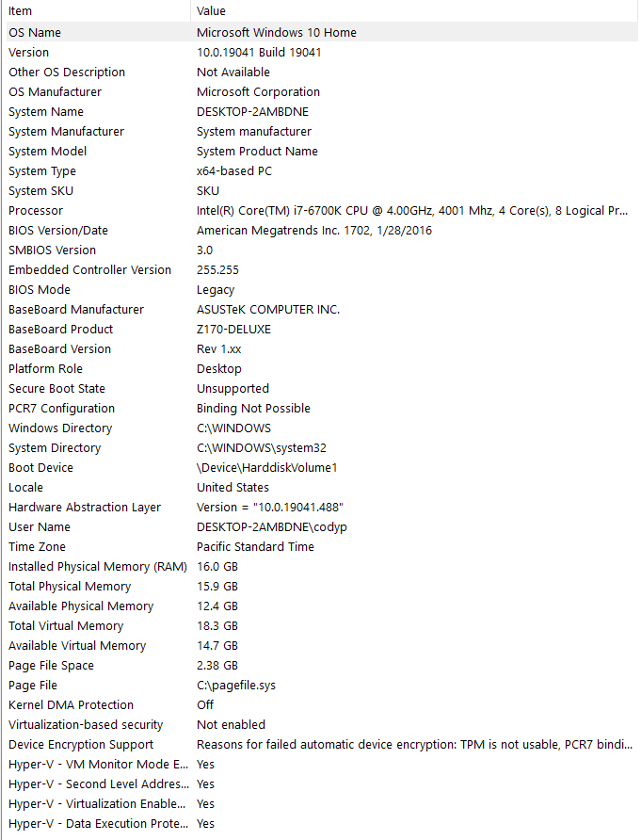This screenshot has width=641, height=840.
Task: Select the OS Name row label
Action: (x=35, y=33)
